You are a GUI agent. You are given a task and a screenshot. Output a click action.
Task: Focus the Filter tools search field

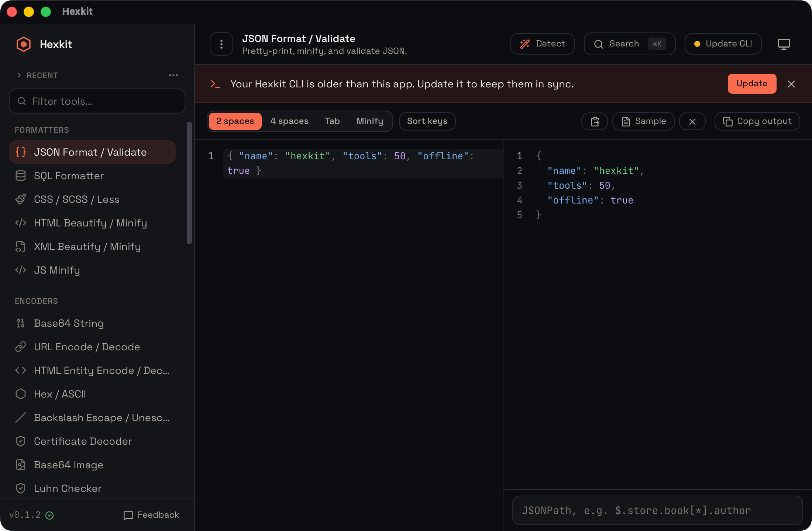(x=97, y=101)
